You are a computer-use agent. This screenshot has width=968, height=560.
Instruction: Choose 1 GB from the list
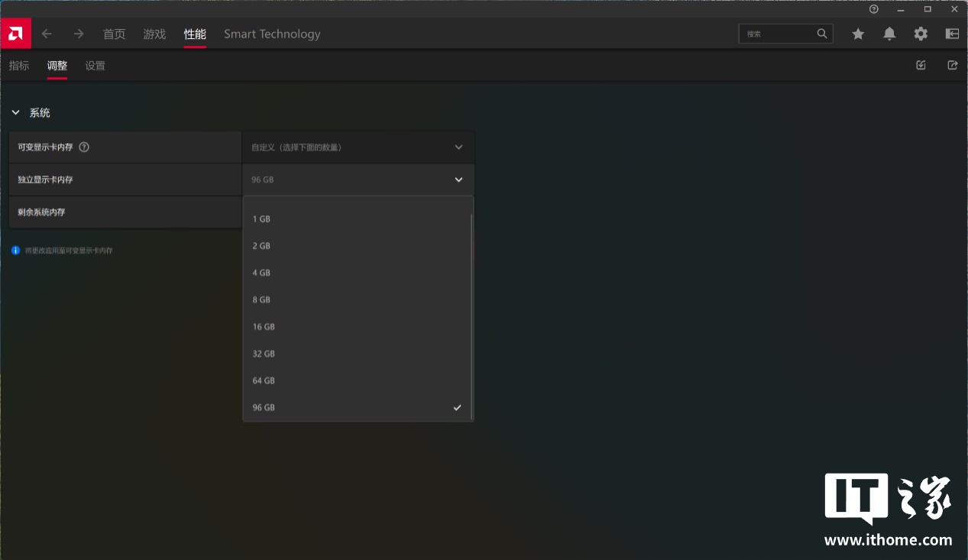(358, 218)
